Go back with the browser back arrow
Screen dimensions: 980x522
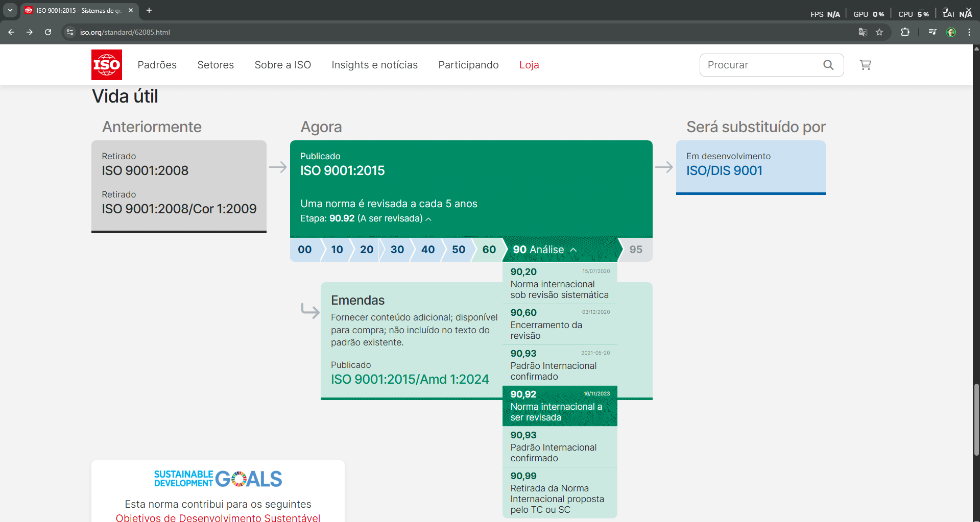tap(11, 32)
